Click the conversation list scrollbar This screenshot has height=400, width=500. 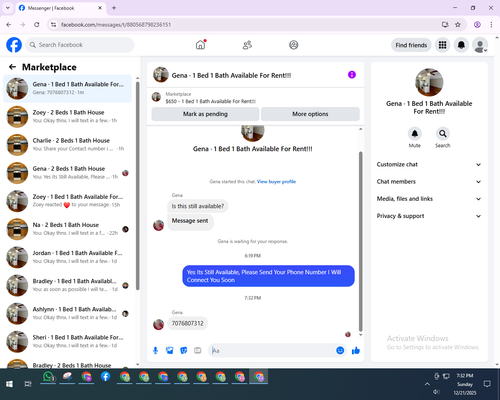click(137, 185)
